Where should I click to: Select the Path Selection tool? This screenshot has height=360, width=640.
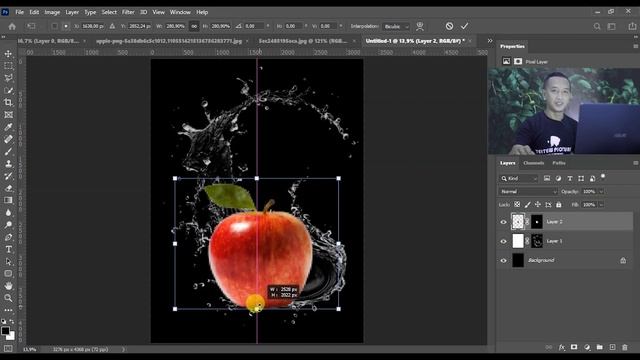click(x=8, y=262)
